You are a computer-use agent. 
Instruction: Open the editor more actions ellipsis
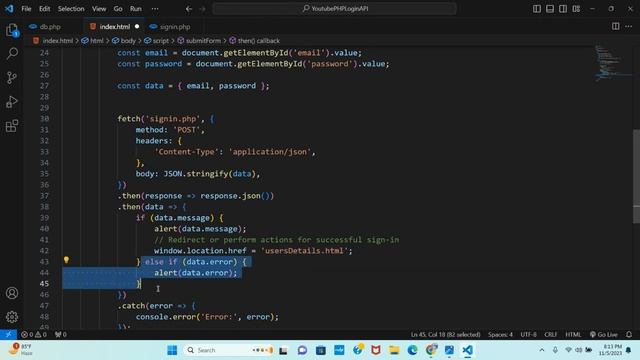[x=629, y=26]
